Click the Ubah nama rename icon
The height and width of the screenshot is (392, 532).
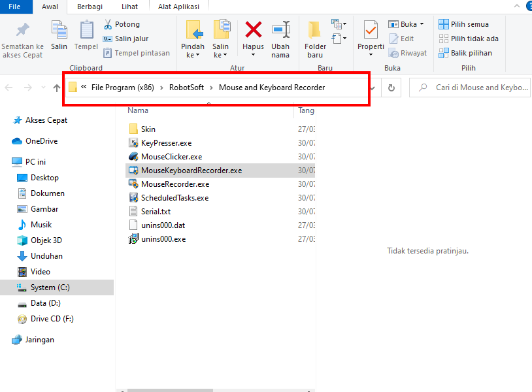click(x=280, y=30)
